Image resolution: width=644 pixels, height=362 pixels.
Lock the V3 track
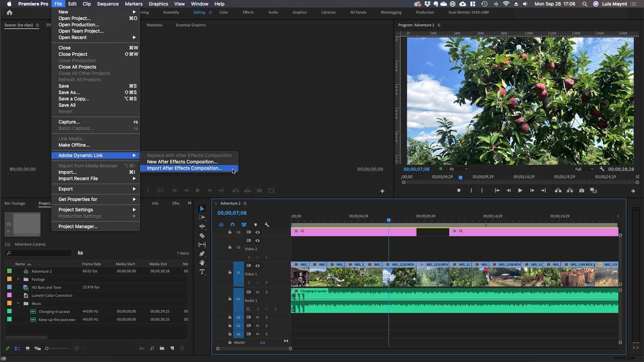pos(230,232)
